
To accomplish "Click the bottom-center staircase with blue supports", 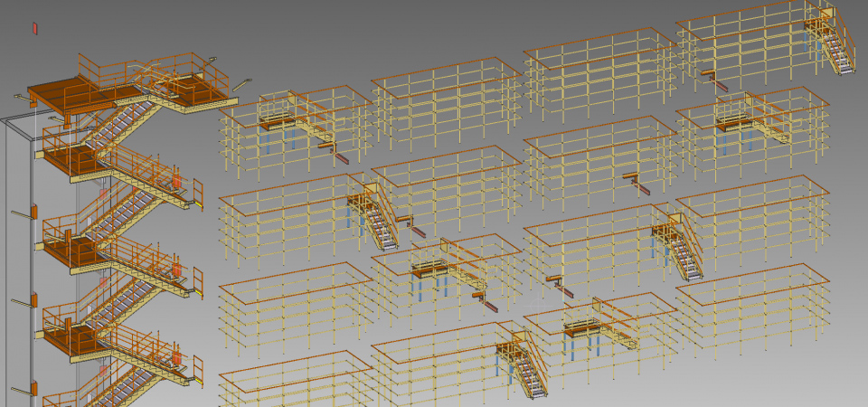I will [526, 366].
